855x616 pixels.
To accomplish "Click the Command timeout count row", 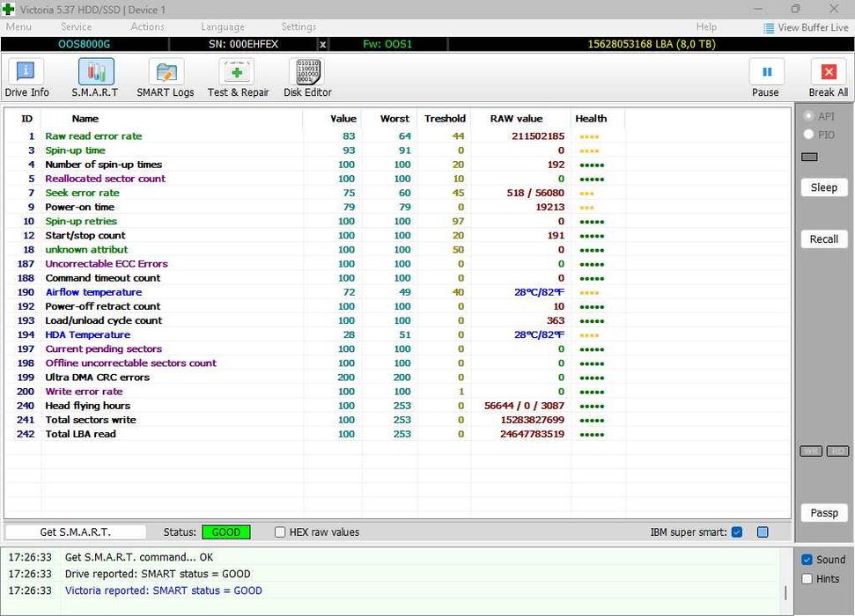I will tap(397, 278).
